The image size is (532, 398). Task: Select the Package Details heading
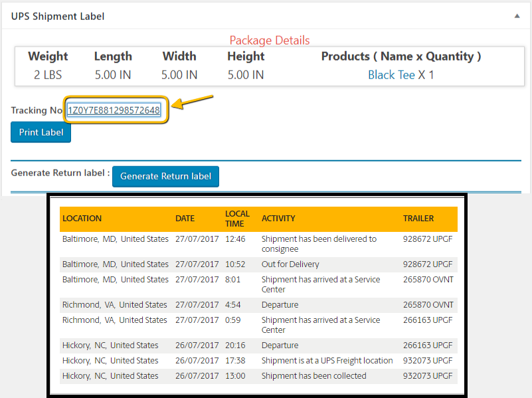269,41
